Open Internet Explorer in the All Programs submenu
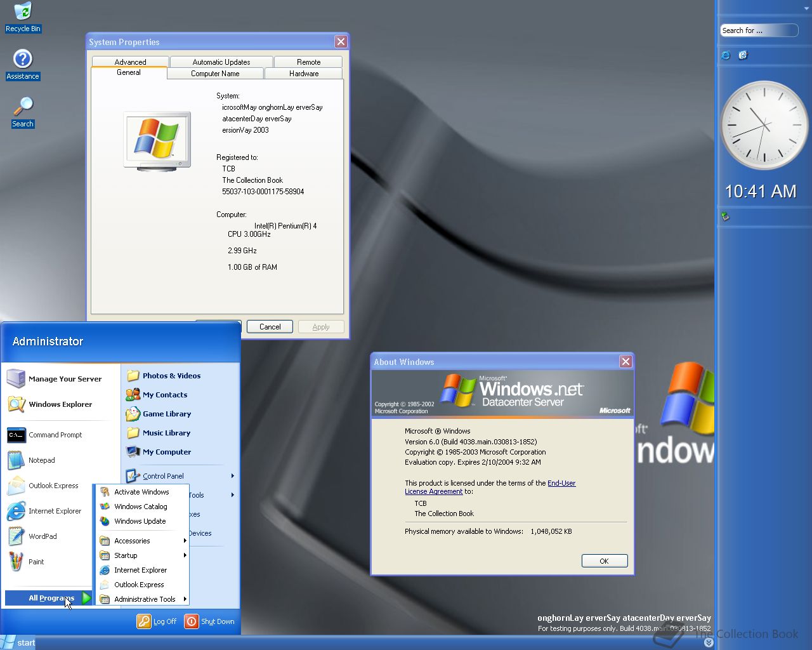Screen dimensions: 812x650 click(x=141, y=570)
